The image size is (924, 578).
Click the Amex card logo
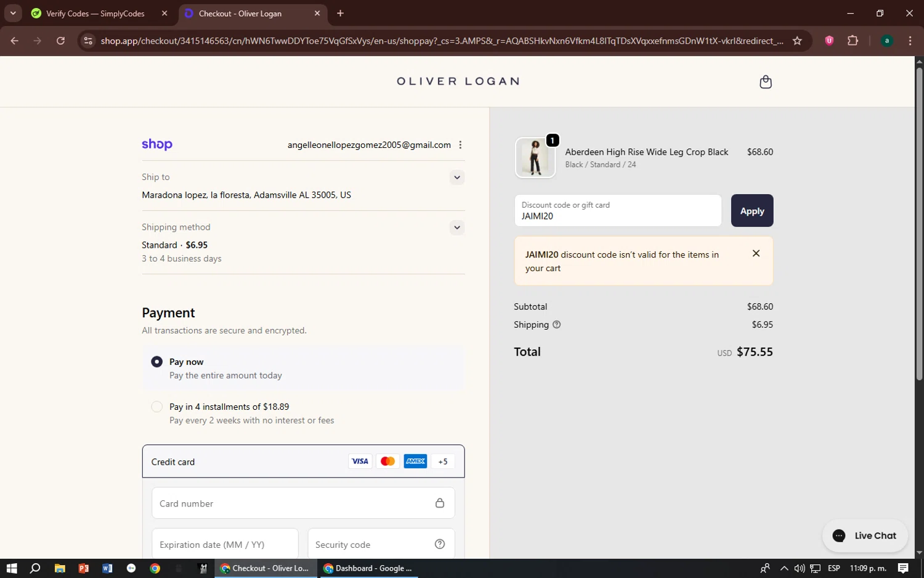click(415, 461)
